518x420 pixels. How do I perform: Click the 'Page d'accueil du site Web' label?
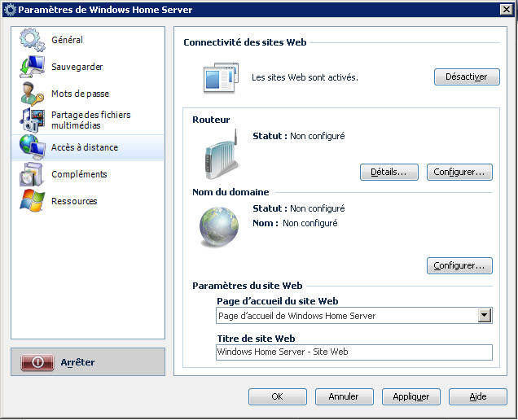coord(278,301)
